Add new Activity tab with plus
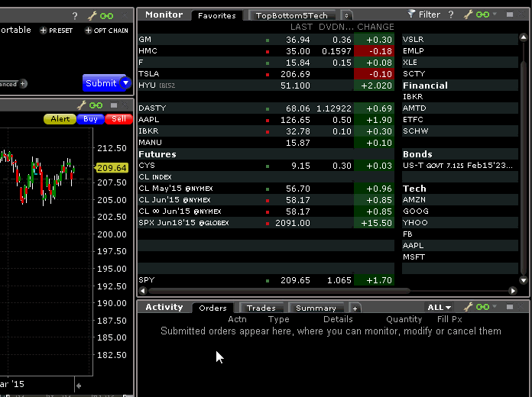Viewport: 532px width, 397px height. pyautogui.click(x=355, y=308)
